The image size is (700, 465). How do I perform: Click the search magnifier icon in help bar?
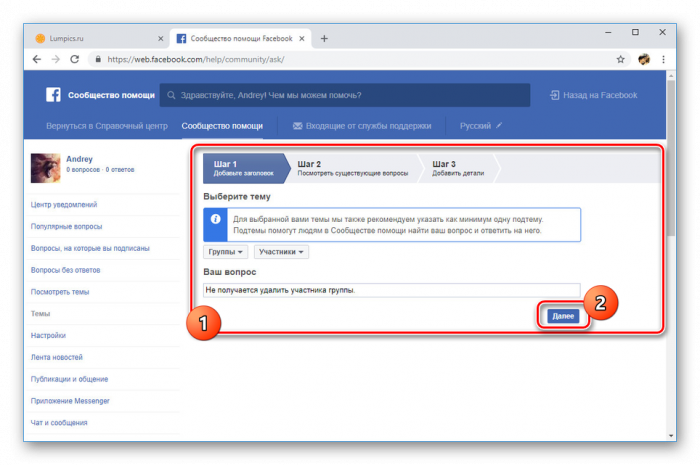click(x=172, y=96)
